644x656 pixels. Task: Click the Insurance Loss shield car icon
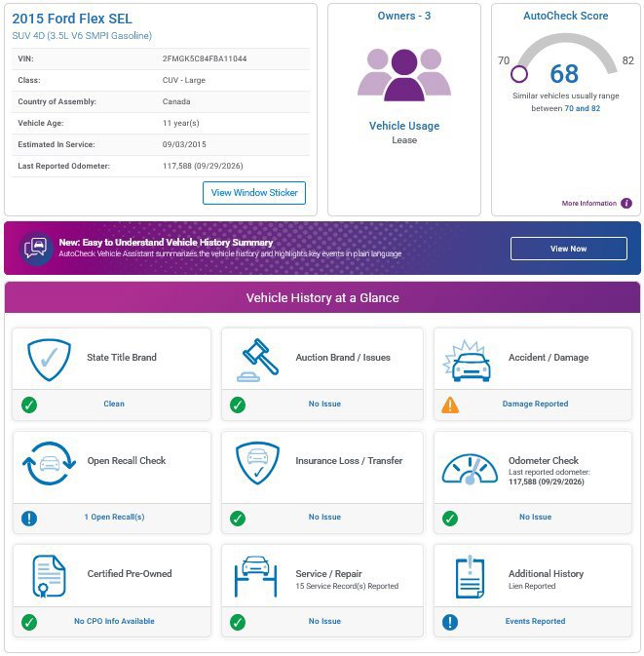257,463
